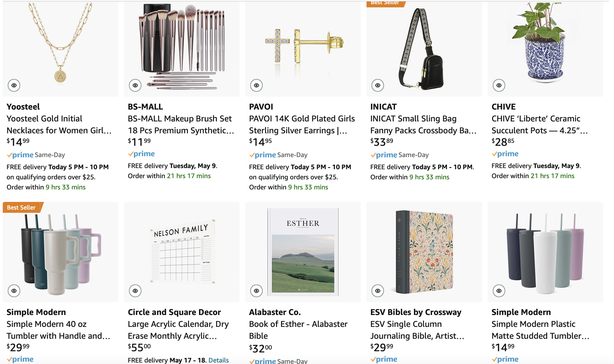Click eye icon on PAVOI cross earrings
The height and width of the screenshot is (364, 614).
coord(256,86)
